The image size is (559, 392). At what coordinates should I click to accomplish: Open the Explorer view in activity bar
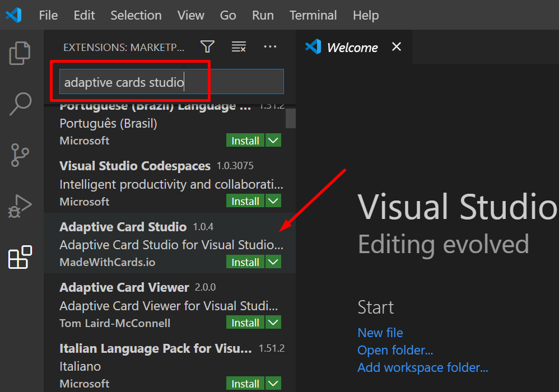[20, 53]
